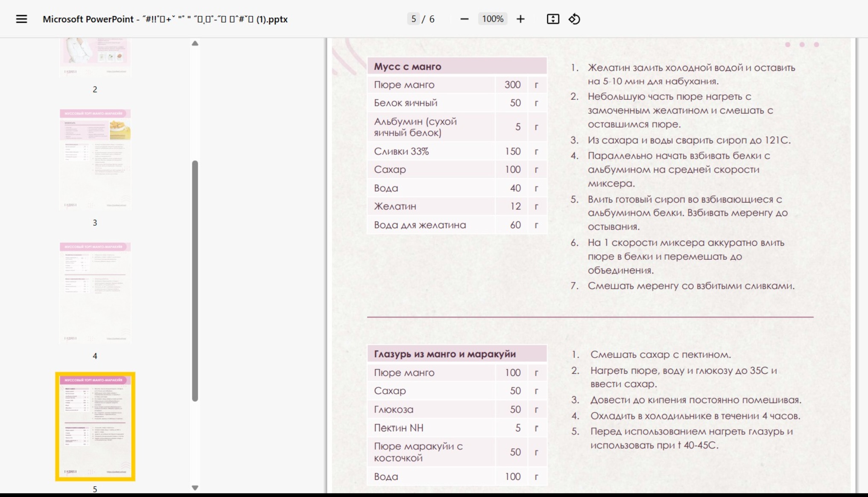
Task: Select highlighted page 5 thumbnail
Action: (95, 426)
